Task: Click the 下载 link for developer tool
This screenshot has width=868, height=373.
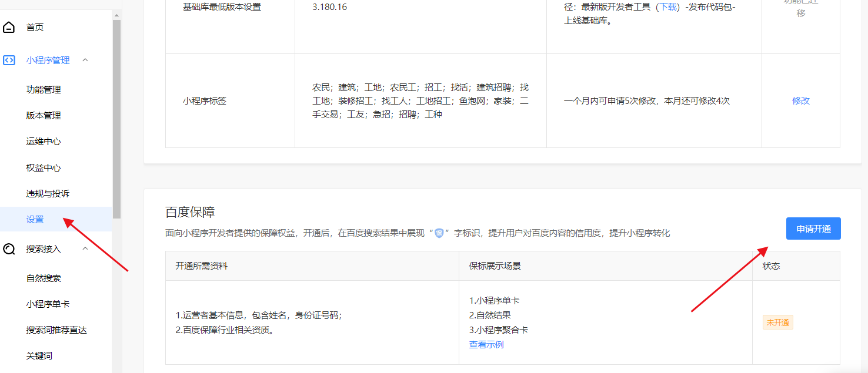Action: point(669,7)
